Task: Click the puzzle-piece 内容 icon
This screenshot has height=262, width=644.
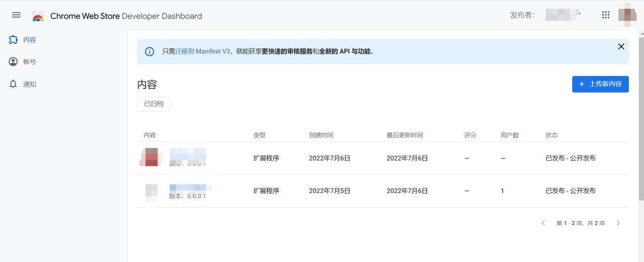Action: click(14, 40)
